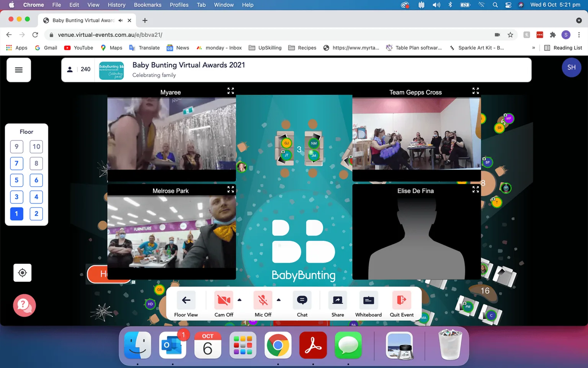Screen dimensions: 588x368
Task: Open the hamburger side menu
Action: coord(19,70)
